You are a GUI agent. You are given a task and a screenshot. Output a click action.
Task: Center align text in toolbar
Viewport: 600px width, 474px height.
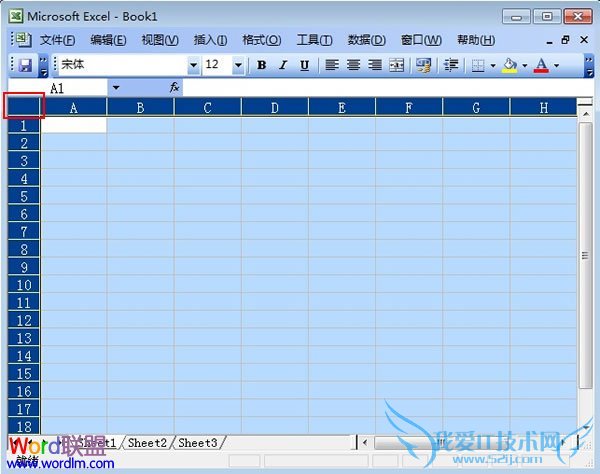click(353, 65)
